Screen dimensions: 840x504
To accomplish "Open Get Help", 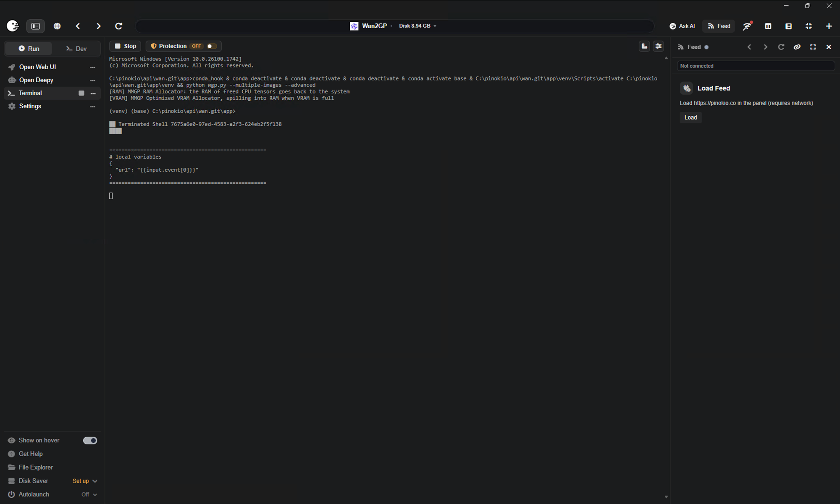I will (x=31, y=454).
